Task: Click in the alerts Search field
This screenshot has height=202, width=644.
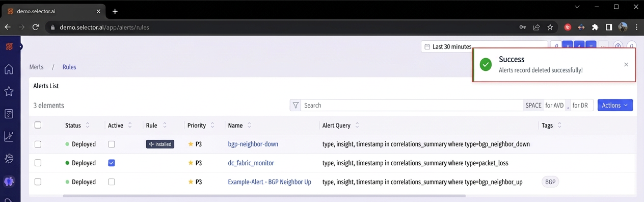Action: [412, 105]
